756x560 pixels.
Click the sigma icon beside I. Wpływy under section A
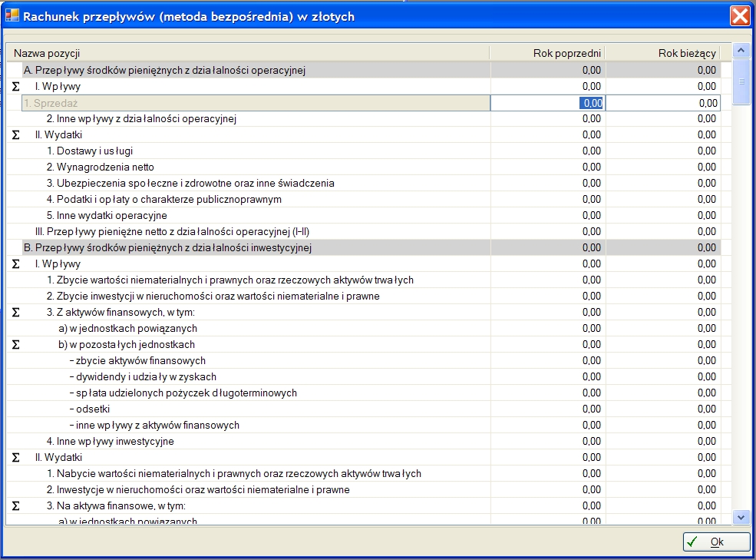click(15, 87)
